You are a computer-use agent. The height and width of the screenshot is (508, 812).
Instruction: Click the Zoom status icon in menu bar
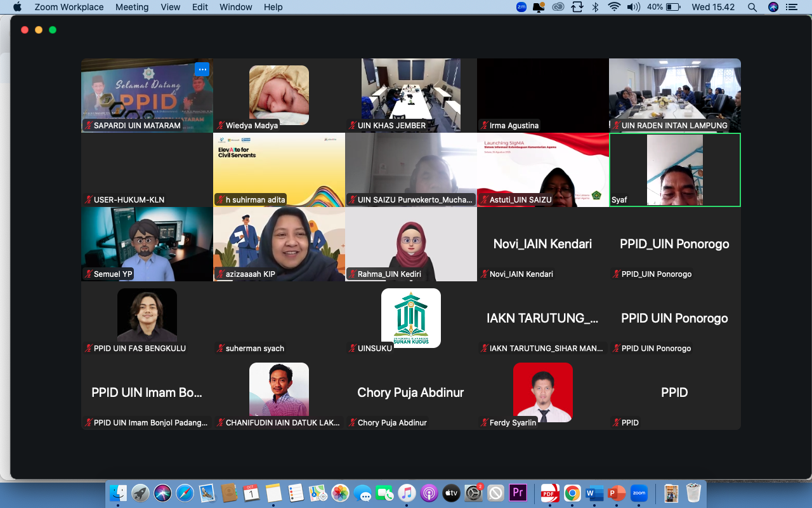click(521, 7)
